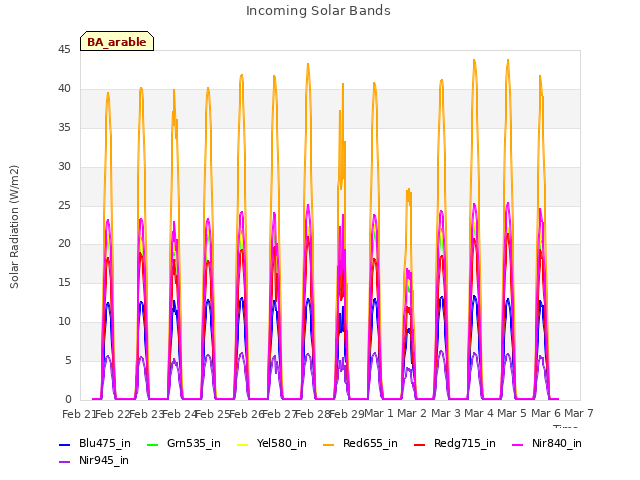Viewport: 640px width, 480px height.
Task: Click the green Grn535_in legend swatch
Action: coord(152,444)
